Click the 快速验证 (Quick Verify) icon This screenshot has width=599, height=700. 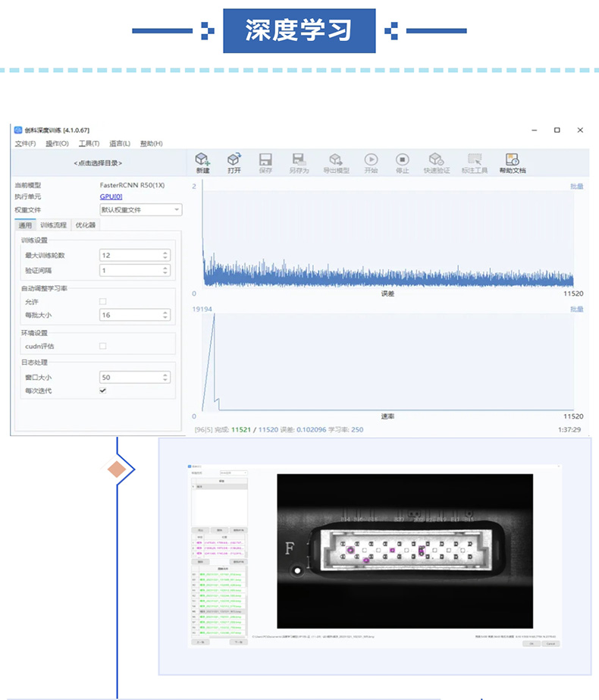click(x=437, y=163)
